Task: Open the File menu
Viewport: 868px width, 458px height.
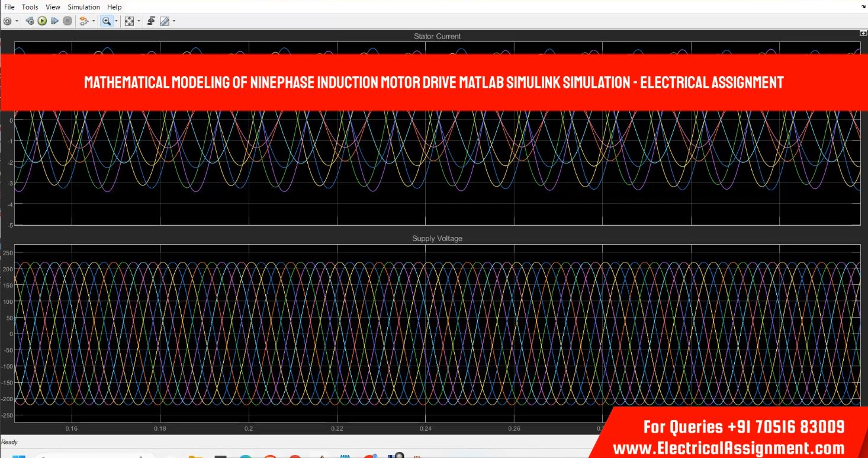Action: (x=9, y=7)
